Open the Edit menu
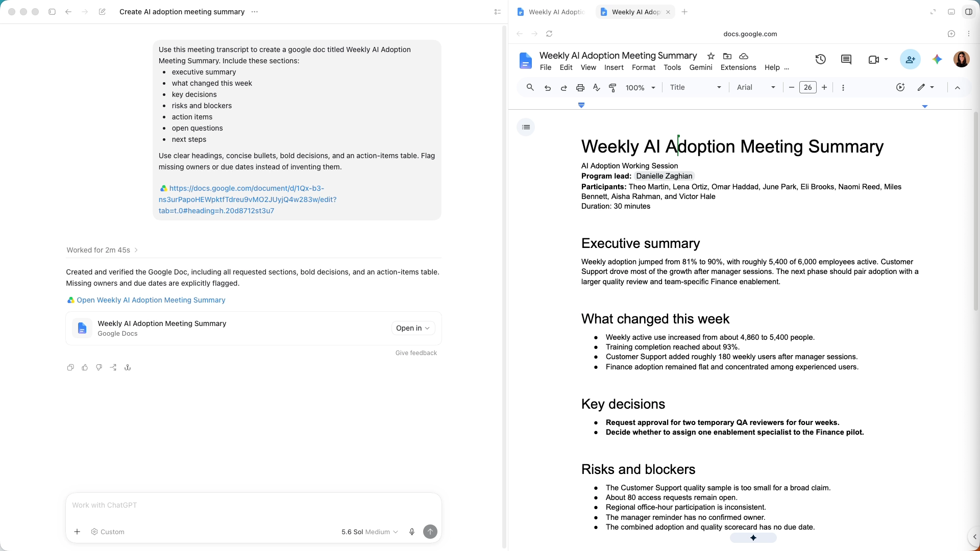The width and height of the screenshot is (980, 551). point(566,67)
